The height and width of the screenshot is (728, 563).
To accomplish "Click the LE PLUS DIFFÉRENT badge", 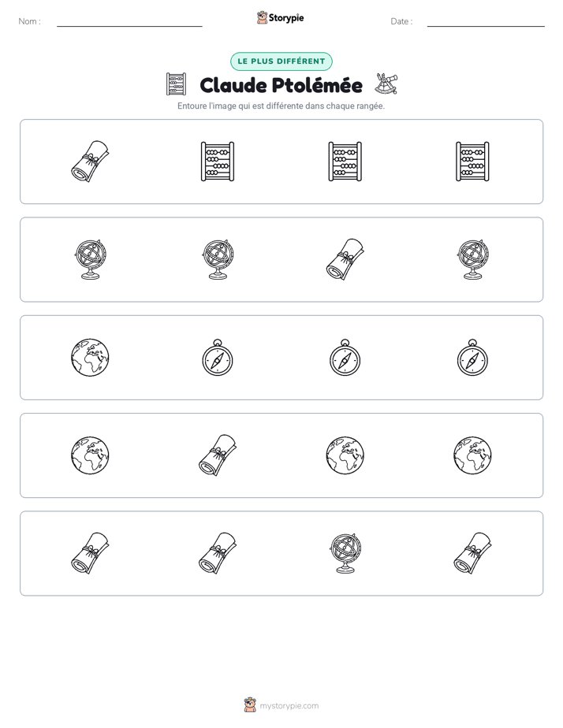I will (281, 61).
